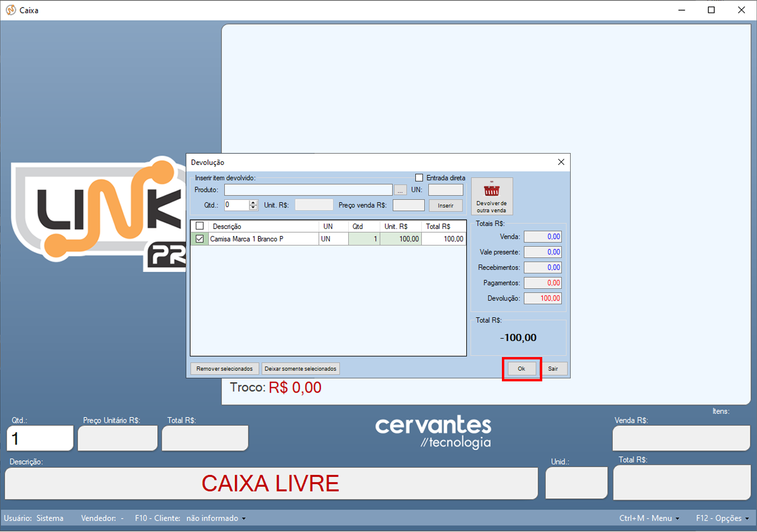This screenshot has width=757, height=532.
Task: Focus the Produto input field
Action: coord(308,190)
